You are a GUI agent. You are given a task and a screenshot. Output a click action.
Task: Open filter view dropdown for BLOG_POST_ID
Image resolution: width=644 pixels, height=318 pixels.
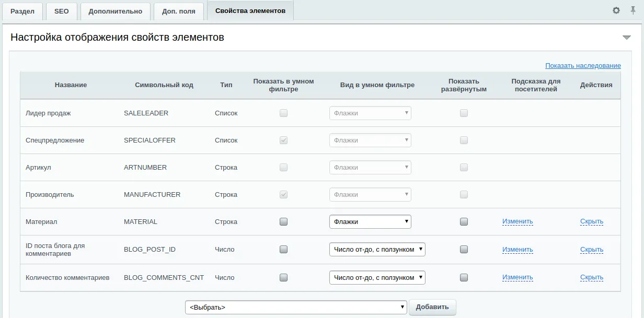[x=377, y=249]
